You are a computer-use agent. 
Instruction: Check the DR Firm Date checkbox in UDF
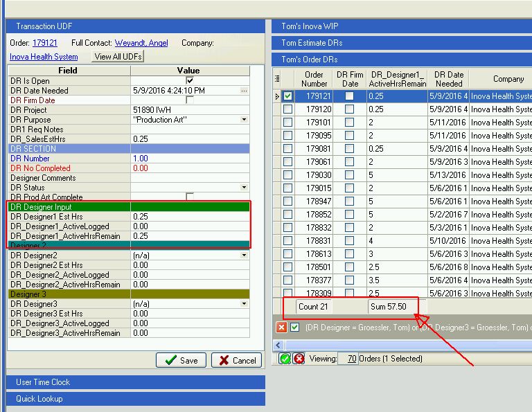tap(190, 100)
